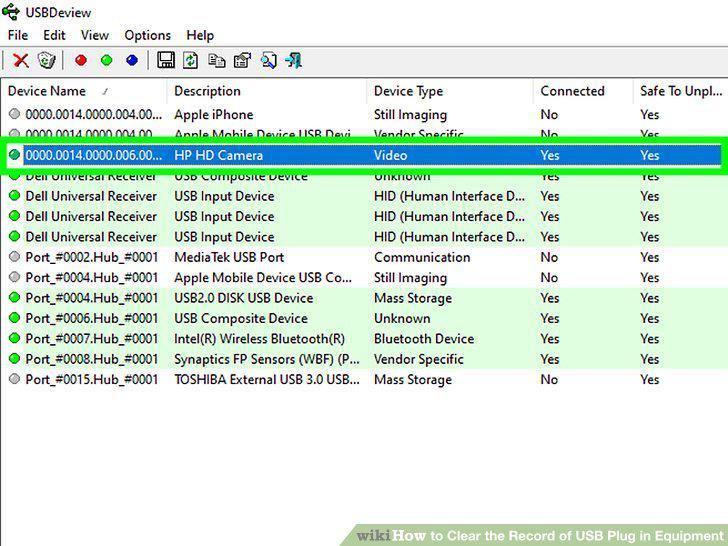Click the find magnifier toolbar icon
728x546 pixels.
(268, 60)
